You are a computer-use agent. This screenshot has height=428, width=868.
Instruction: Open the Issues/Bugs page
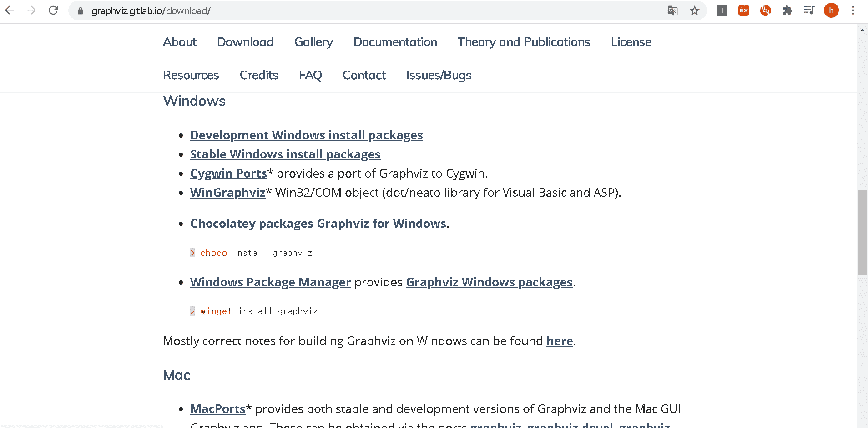coord(439,75)
